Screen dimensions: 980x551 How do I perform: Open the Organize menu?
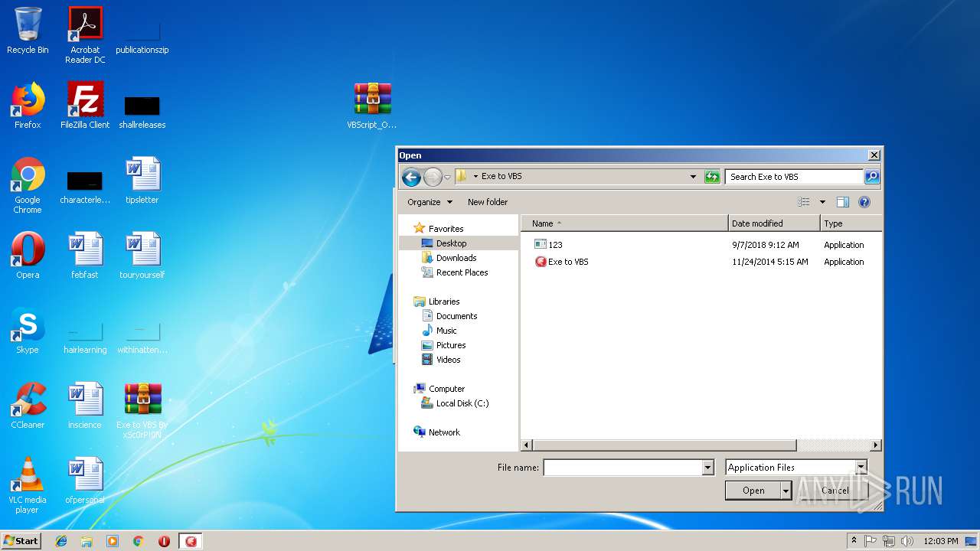tap(430, 202)
